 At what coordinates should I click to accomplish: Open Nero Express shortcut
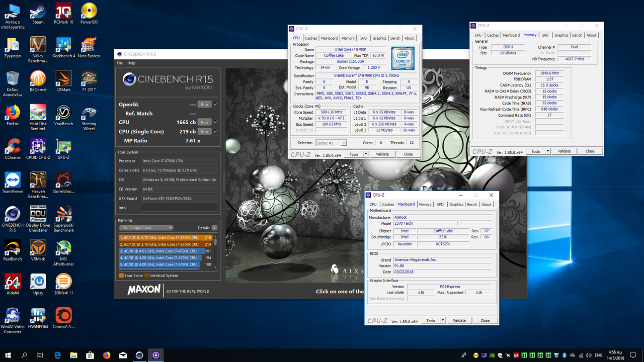click(89, 47)
